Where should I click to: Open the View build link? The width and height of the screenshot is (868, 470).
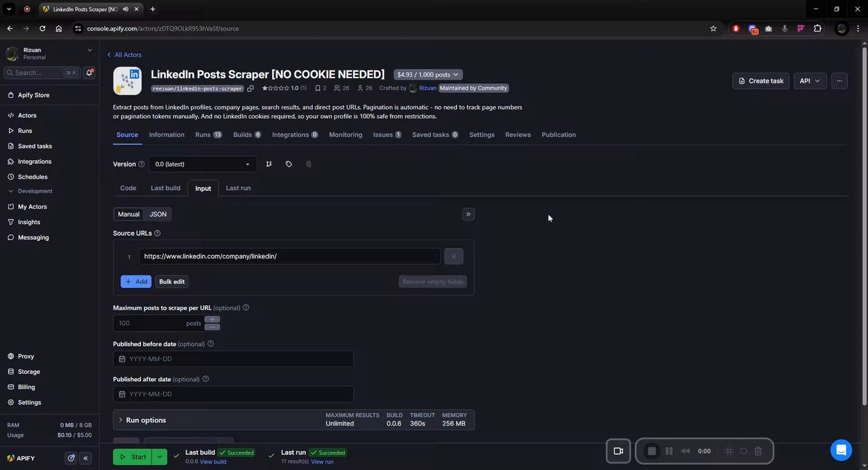(x=213, y=462)
